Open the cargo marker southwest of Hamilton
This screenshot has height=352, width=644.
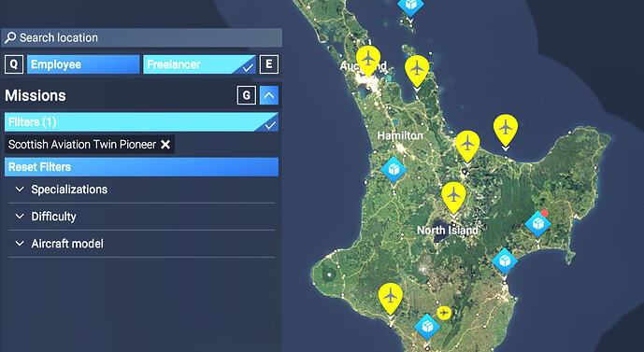[394, 169]
